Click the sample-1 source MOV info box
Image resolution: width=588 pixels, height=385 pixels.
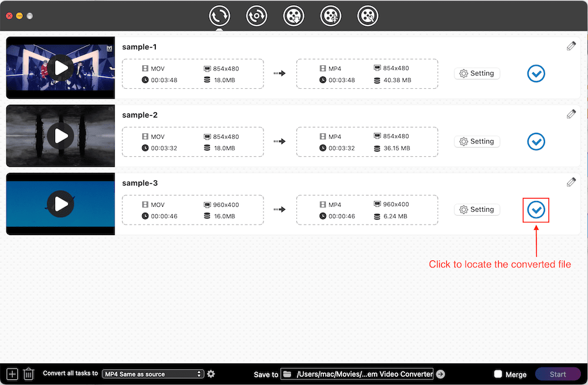pos(193,74)
